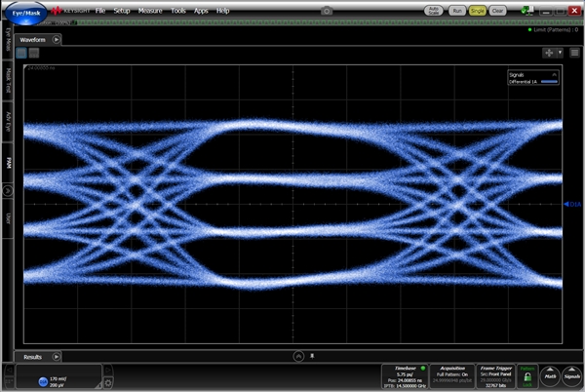
Task: Click the Single acquisition button
Action: pyautogui.click(x=478, y=10)
